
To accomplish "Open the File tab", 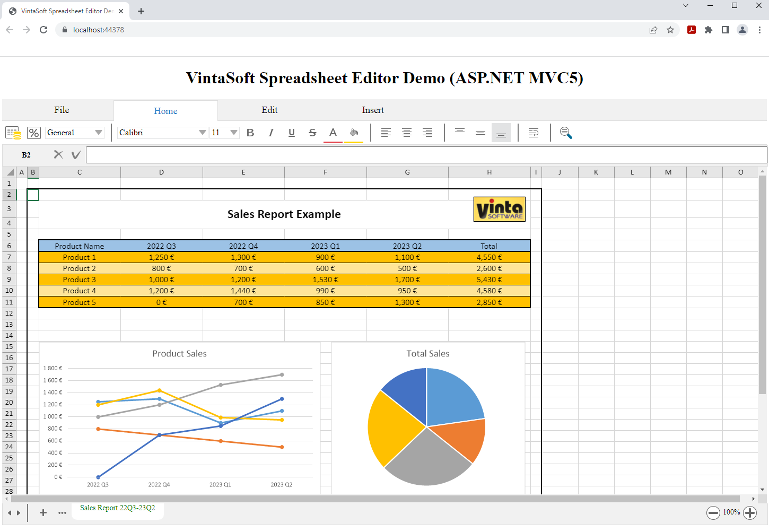I will pyautogui.click(x=62, y=110).
